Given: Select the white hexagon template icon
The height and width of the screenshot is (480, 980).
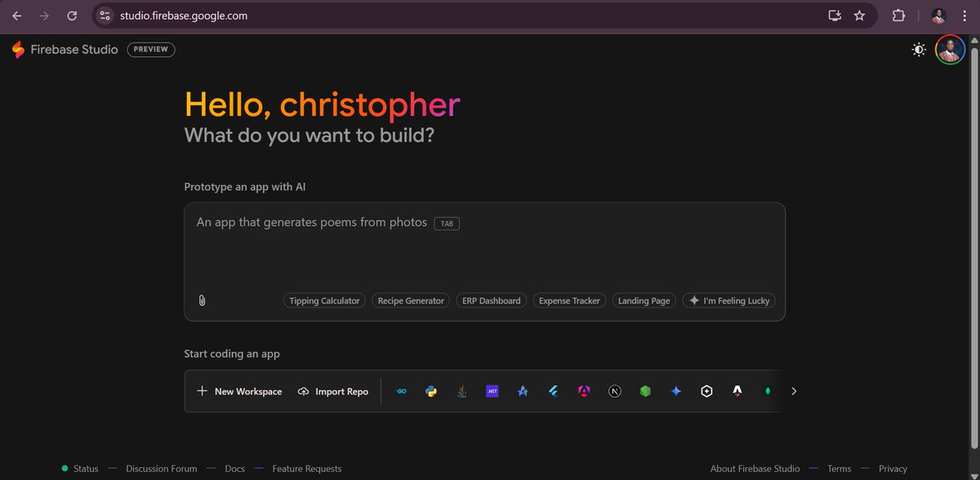Looking at the screenshot, I should tap(706, 391).
